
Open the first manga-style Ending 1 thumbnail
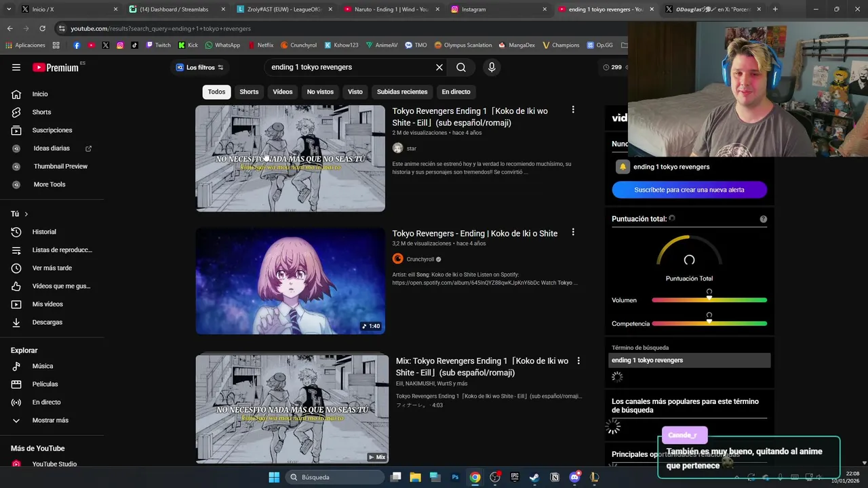[x=290, y=158]
